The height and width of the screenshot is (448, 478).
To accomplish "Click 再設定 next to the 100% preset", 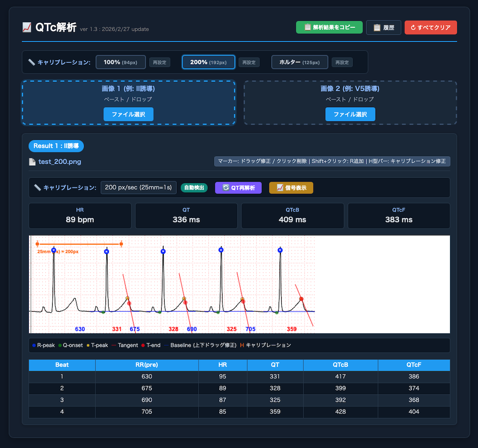I will 159,62.
